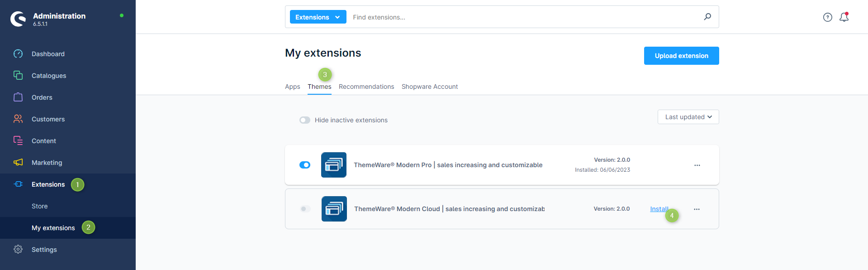Screen dimensions: 868x270
Task: Click the Upload extension button
Action: click(x=681, y=56)
